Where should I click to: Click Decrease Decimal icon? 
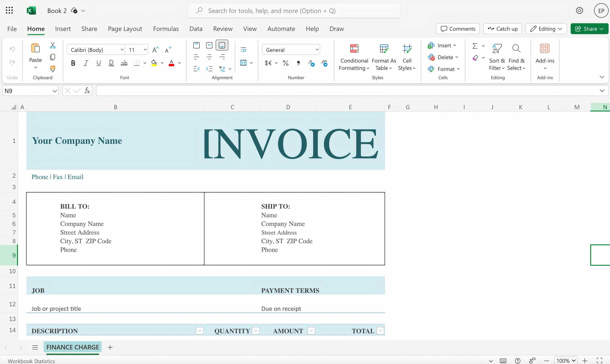tap(311, 63)
